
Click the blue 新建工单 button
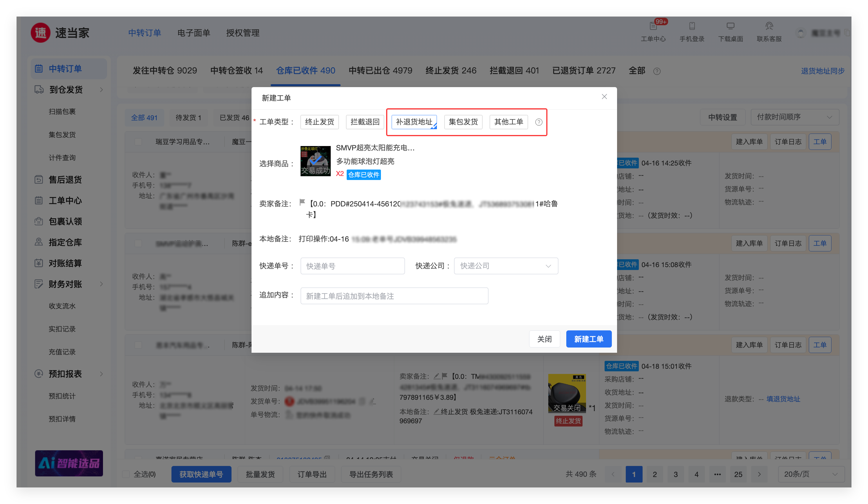pyautogui.click(x=588, y=339)
